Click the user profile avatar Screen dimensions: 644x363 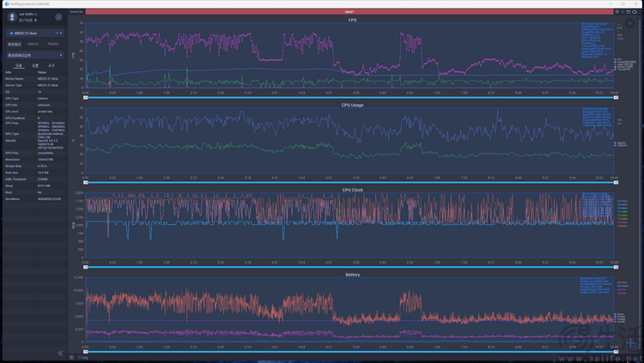point(12,17)
